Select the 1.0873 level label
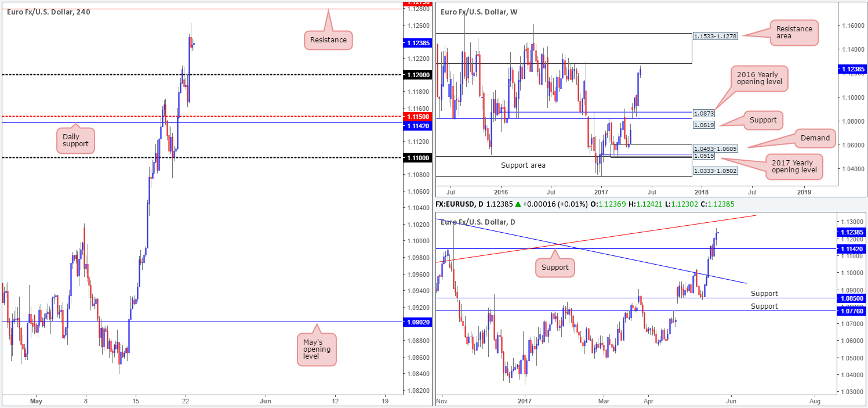 point(704,113)
